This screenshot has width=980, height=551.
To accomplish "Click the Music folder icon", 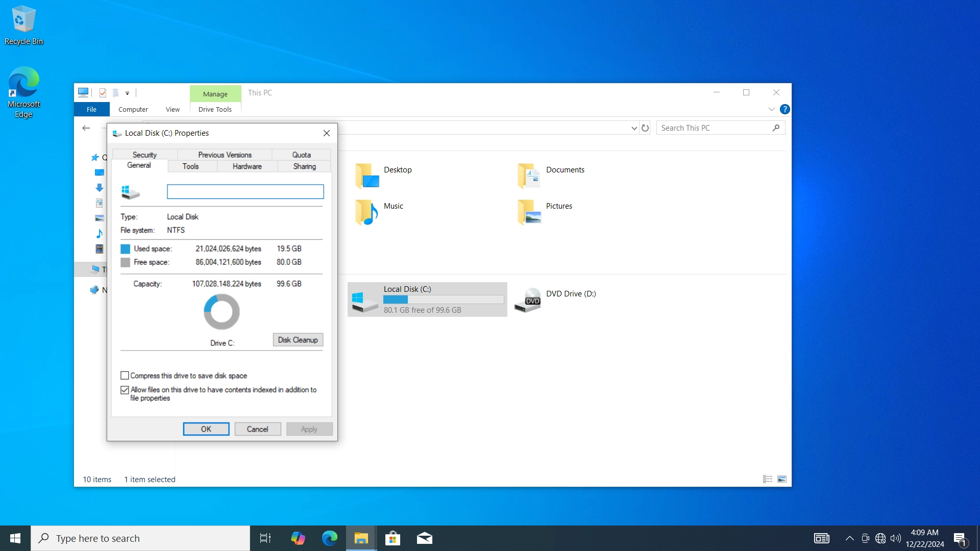I will (x=366, y=212).
